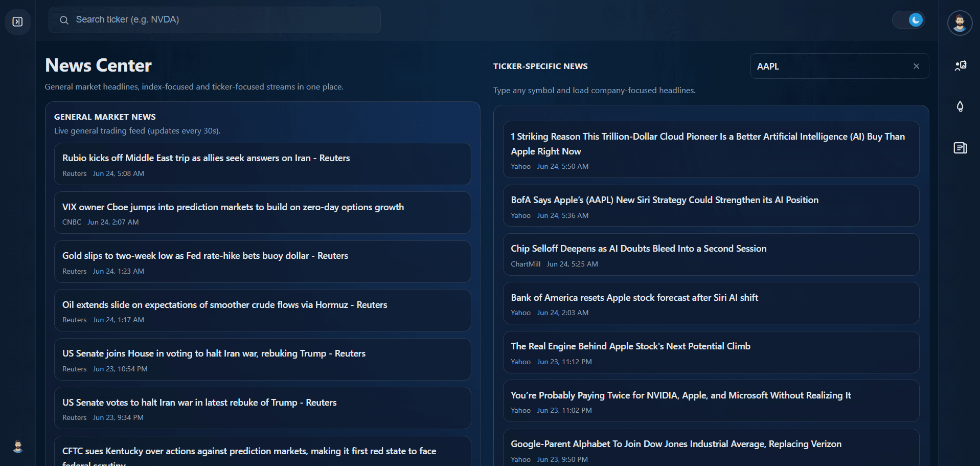Click the News Center heading
Image resolution: width=980 pixels, height=466 pixels.
click(98, 65)
